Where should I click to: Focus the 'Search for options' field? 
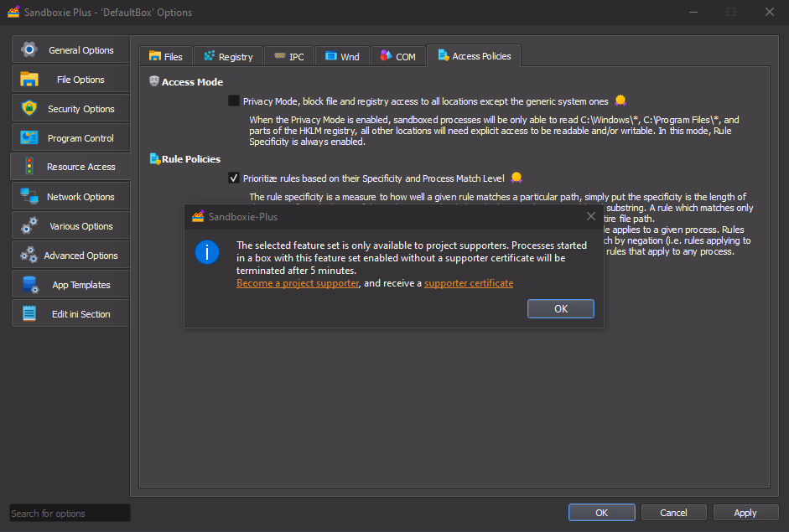click(70, 513)
